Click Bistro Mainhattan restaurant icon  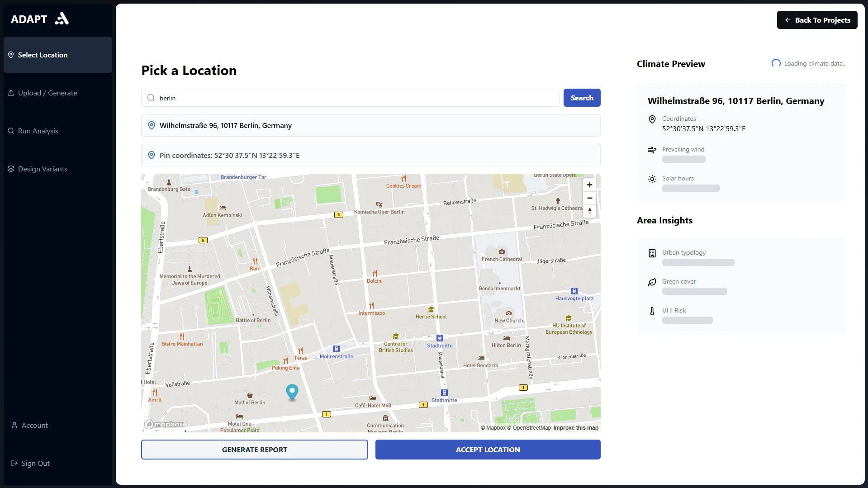coord(182,337)
